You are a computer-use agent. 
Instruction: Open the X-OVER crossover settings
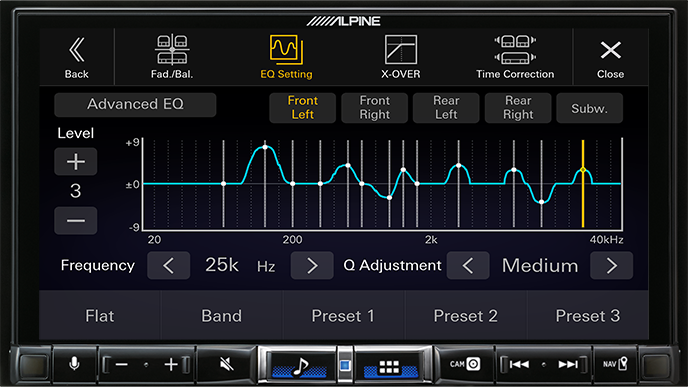pos(401,57)
